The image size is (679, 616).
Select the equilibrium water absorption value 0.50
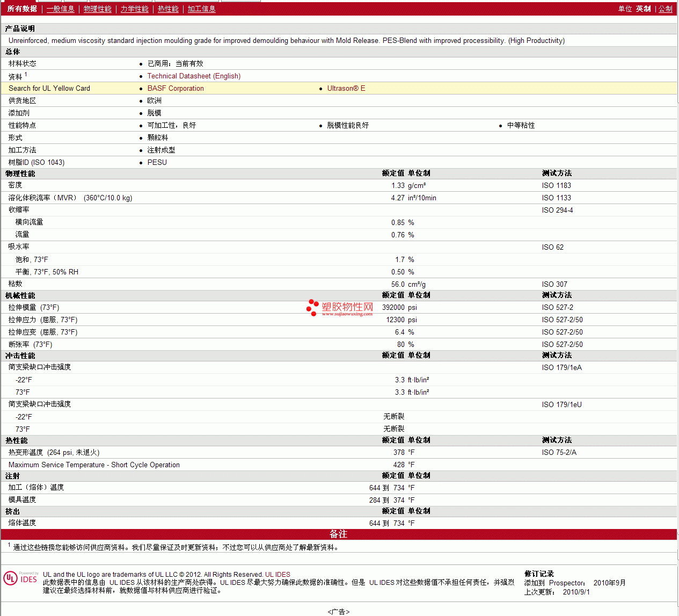pos(398,272)
